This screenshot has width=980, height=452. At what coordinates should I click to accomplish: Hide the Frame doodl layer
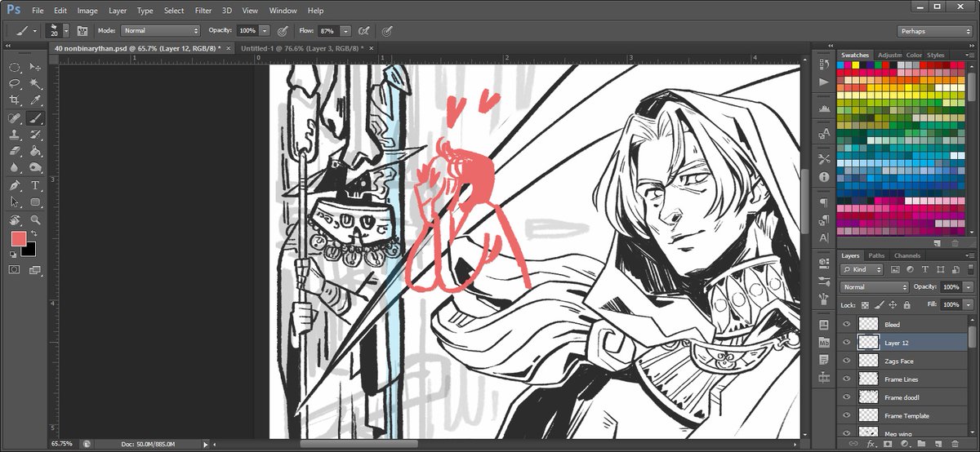[x=847, y=397]
